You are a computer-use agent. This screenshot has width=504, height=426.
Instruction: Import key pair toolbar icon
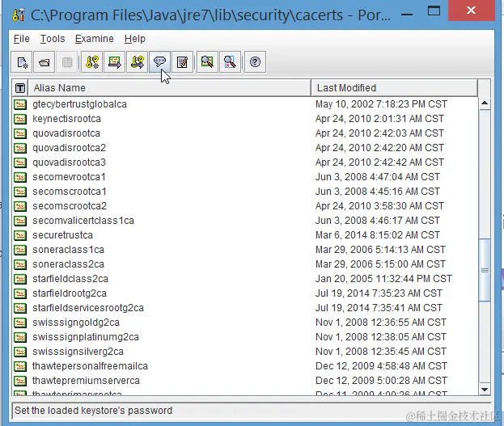(138, 62)
